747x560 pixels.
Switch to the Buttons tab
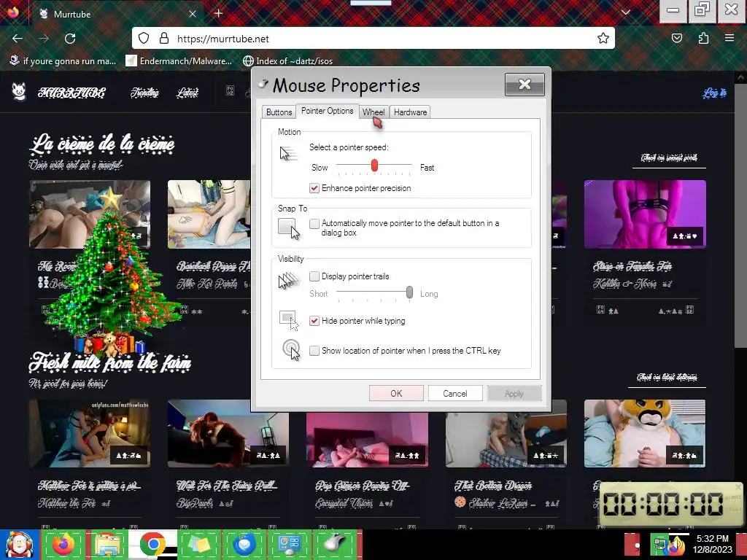279,112
